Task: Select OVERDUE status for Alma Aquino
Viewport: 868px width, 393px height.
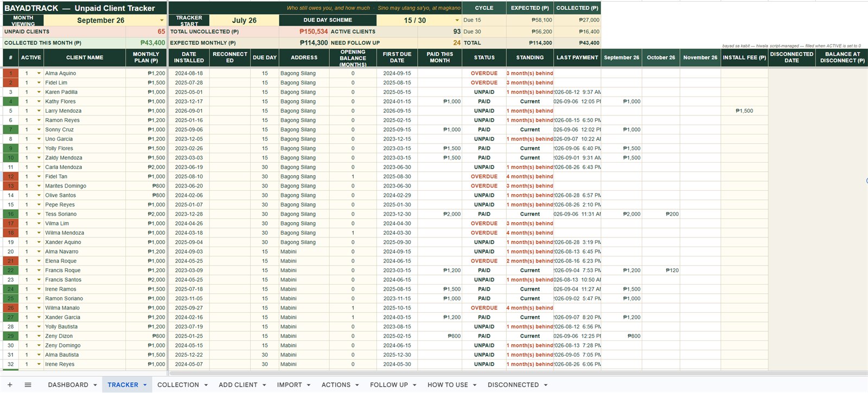Action: pyautogui.click(x=484, y=73)
